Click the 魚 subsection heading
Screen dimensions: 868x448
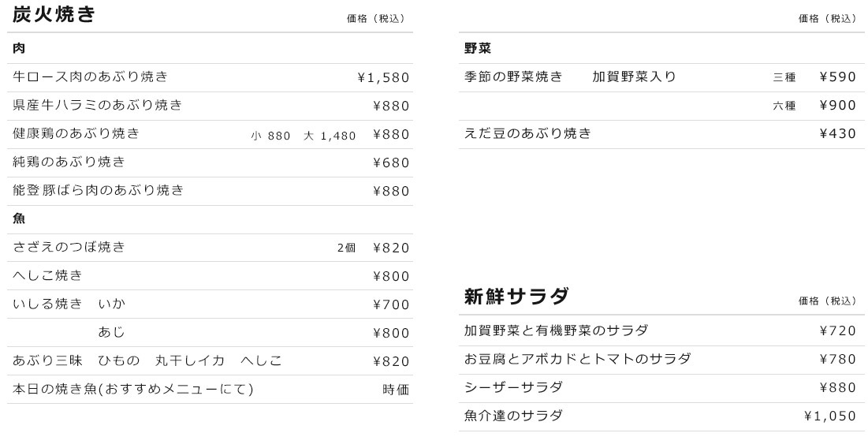19,219
